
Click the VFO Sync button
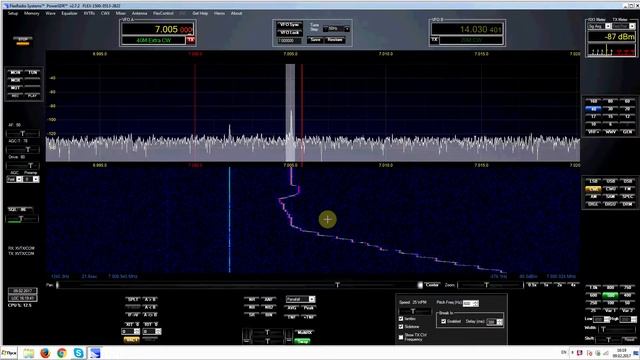[x=289, y=25]
